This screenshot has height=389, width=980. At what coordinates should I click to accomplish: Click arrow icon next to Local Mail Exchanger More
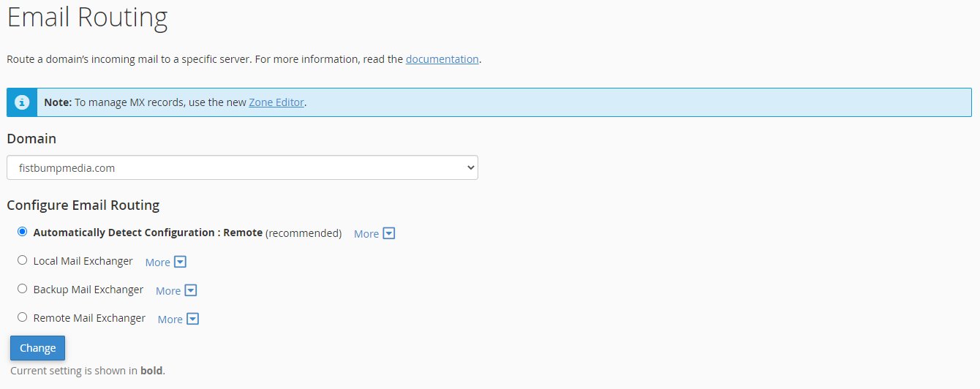tap(180, 262)
